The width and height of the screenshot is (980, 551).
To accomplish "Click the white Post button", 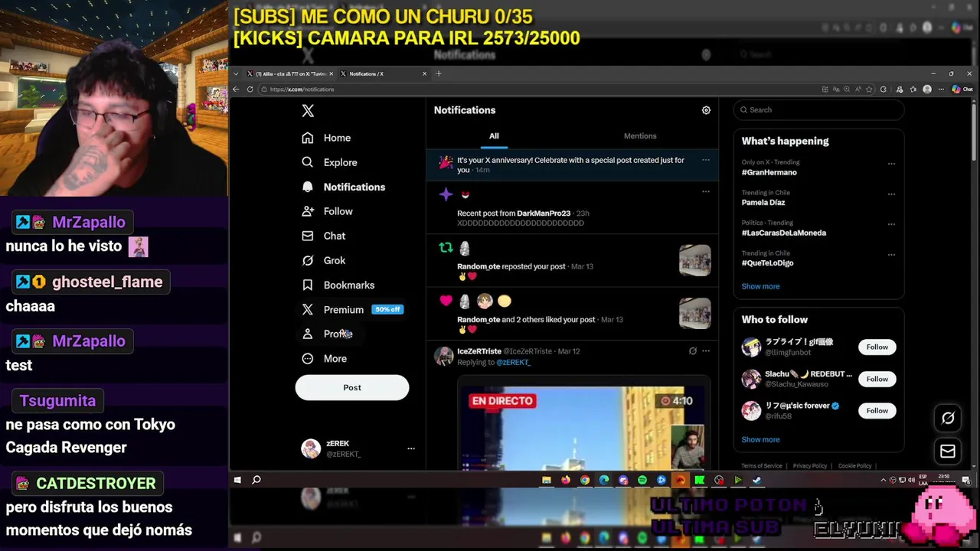I will (352, 387).
